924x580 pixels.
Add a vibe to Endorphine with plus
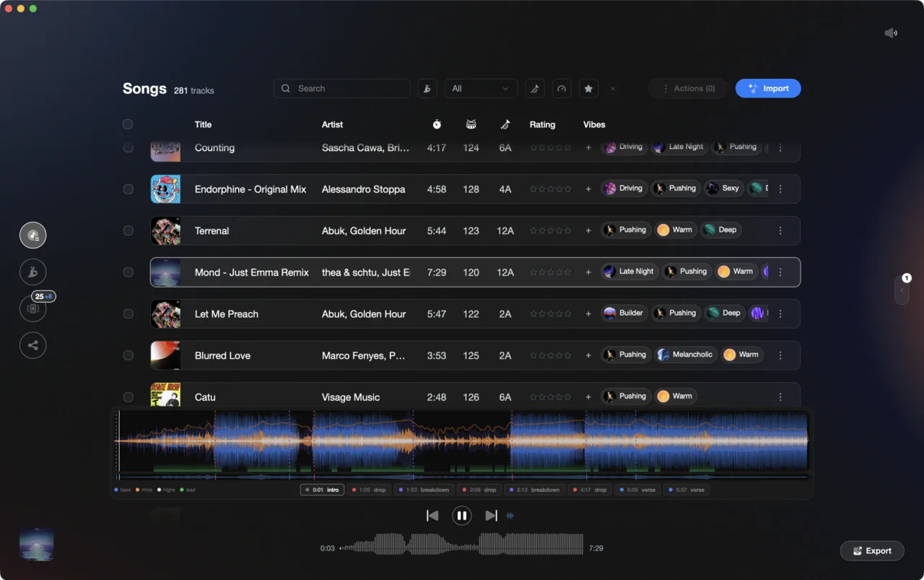(588, 189)
